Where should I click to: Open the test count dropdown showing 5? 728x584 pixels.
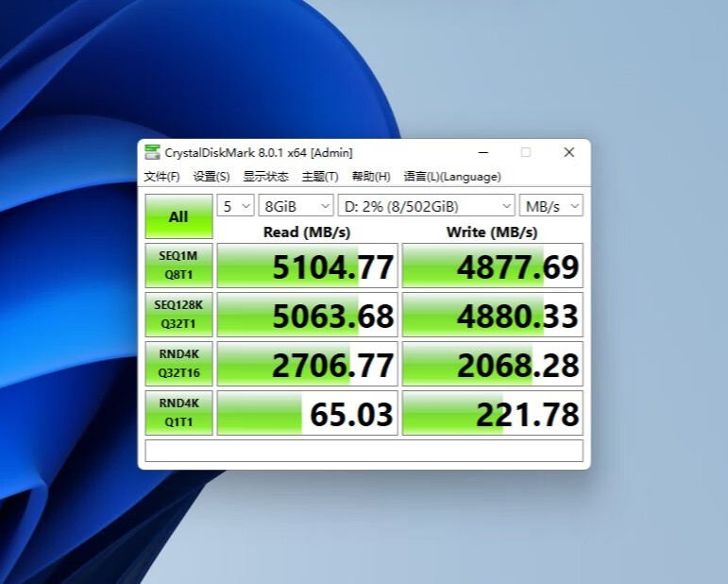tap(236, 205)
